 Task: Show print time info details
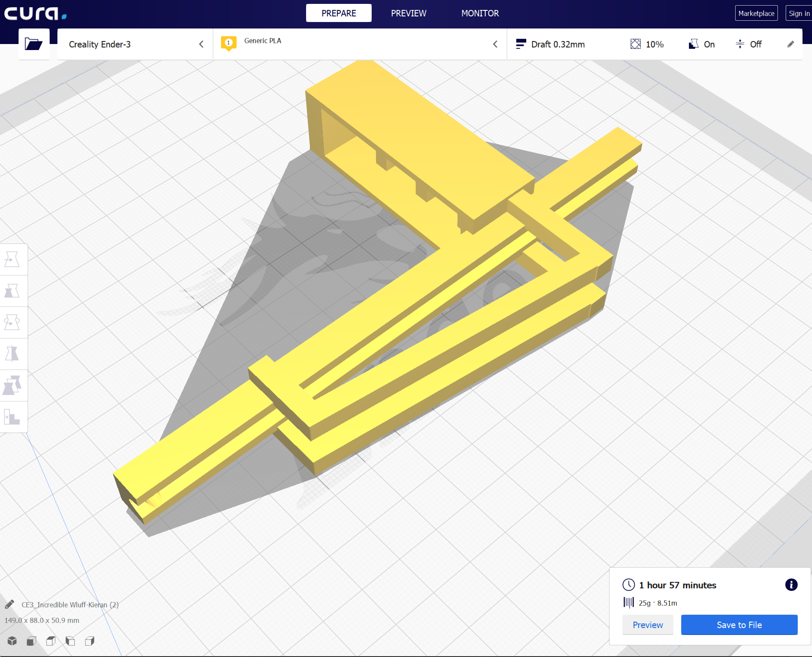[791, 585]
